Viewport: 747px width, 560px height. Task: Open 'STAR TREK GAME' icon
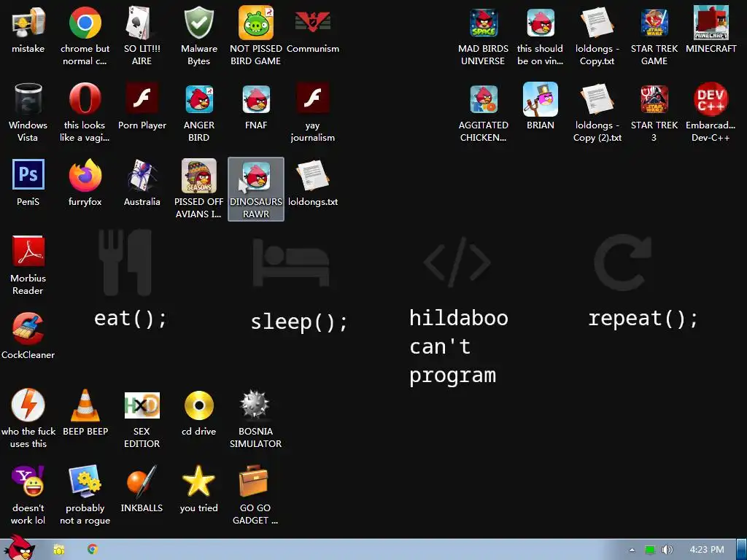(654, 23)
